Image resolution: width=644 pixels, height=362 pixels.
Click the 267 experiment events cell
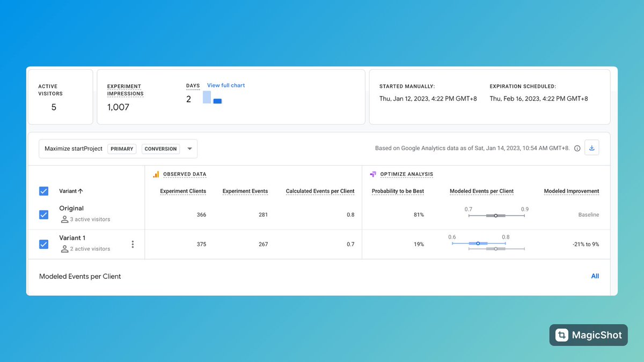coord(263,244)
